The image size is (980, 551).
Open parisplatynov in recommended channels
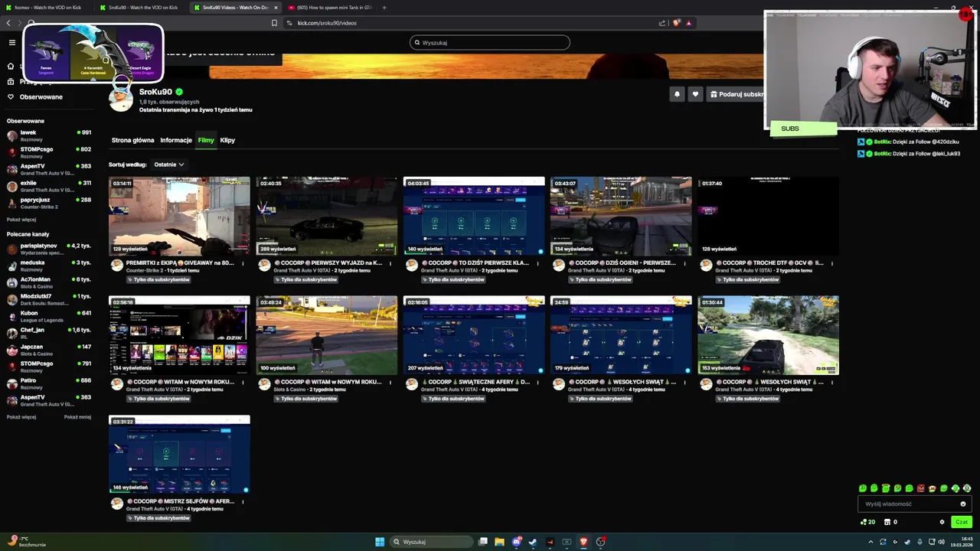pyautogui.click(x=49, y=249)
